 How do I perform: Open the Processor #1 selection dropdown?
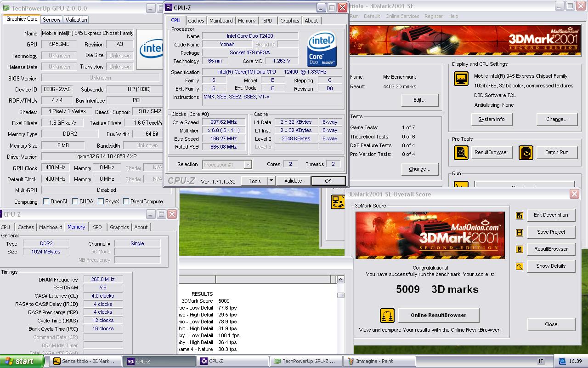[x=248, y=164]
